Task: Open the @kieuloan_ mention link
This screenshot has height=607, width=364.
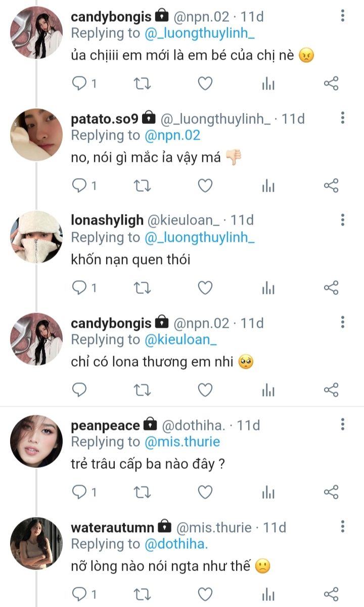Action: tap(180, 339)
